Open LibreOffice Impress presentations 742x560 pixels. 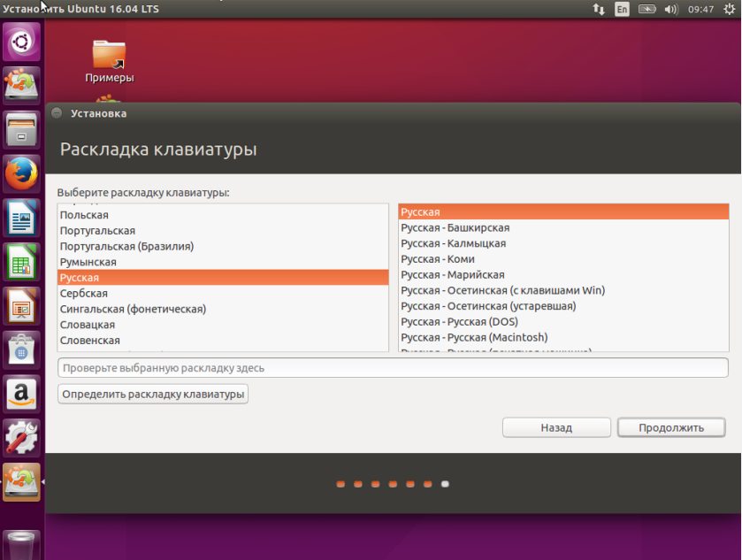pos(22,306)
